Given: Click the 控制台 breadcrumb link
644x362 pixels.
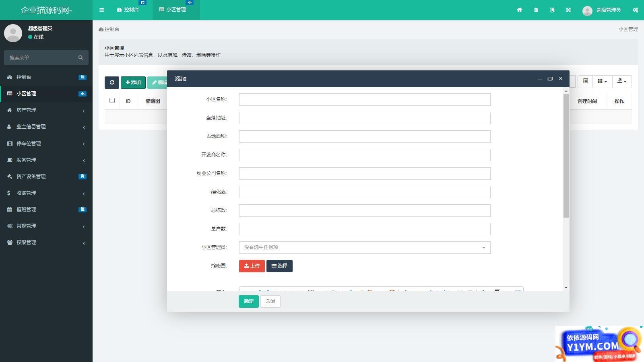Looking at the screenshot, I should (109, 29).
